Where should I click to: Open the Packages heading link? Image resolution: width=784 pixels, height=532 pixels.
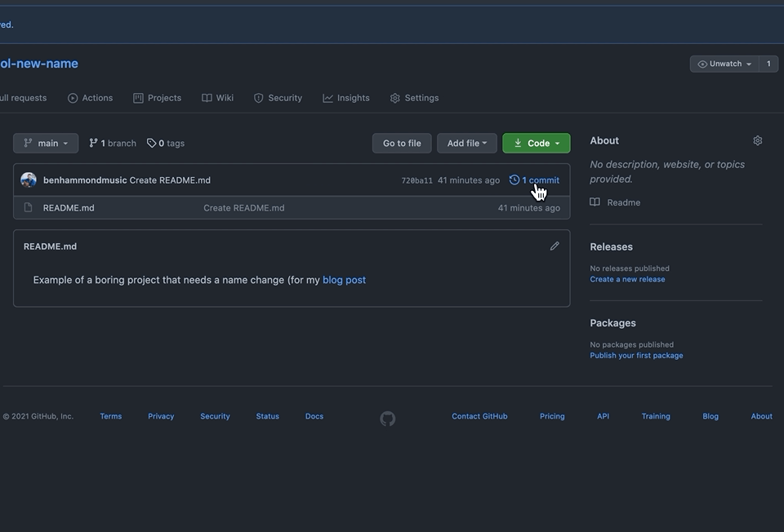click(x=613, y=323)
